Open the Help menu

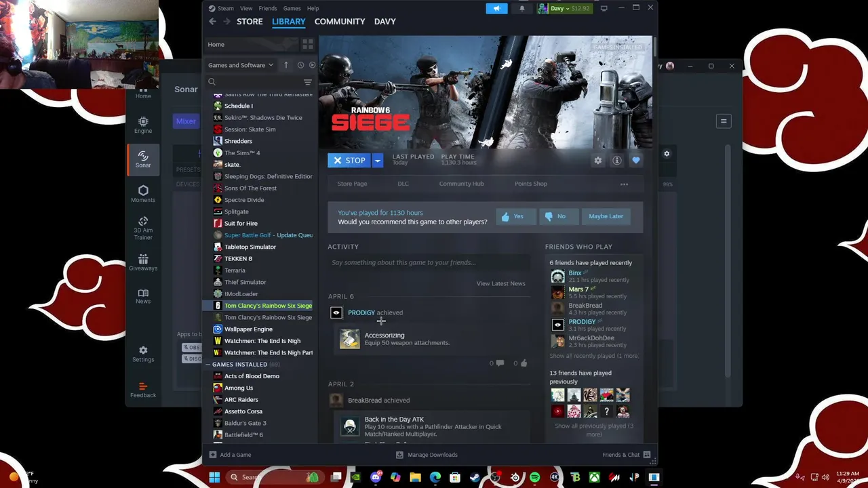(x=313, y=8)
